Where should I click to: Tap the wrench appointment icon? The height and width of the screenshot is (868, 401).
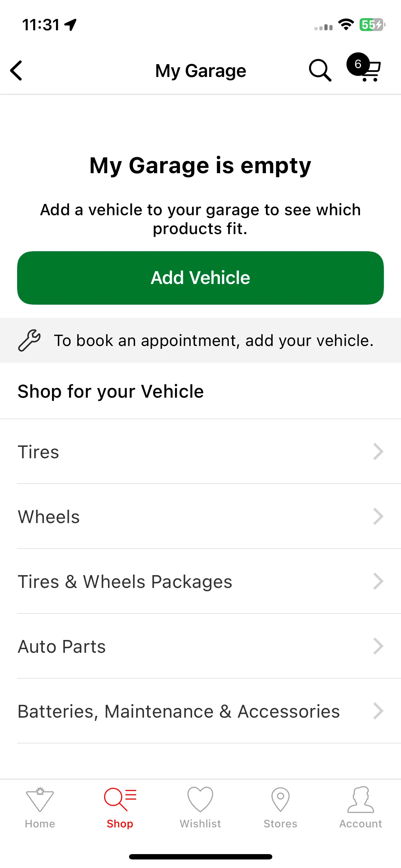[x=29, y=340]
